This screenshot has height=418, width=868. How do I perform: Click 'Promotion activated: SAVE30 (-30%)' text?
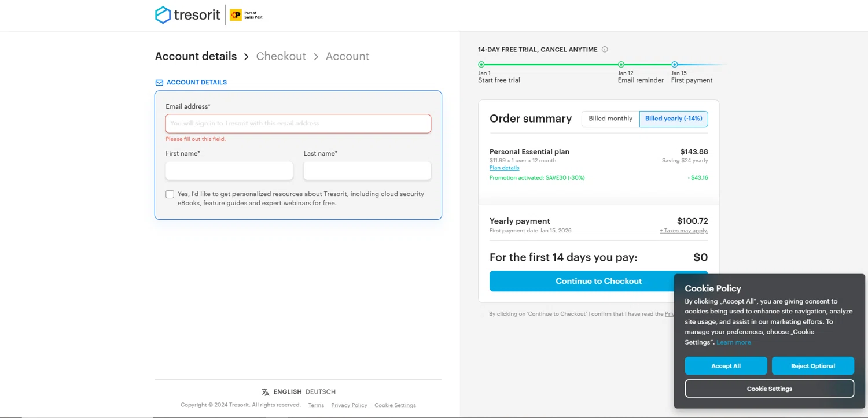(x=537, y=178)
